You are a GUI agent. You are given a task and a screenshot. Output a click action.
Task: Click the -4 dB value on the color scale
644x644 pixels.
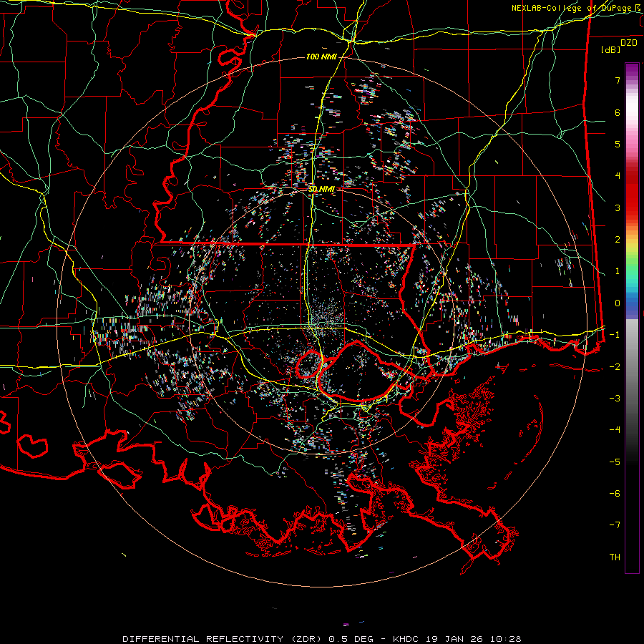615,430
